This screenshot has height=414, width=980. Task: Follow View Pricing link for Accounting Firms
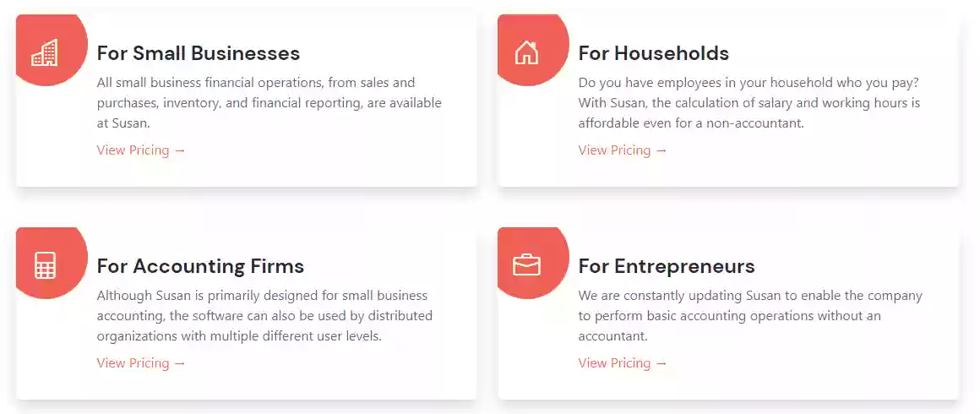141,362
